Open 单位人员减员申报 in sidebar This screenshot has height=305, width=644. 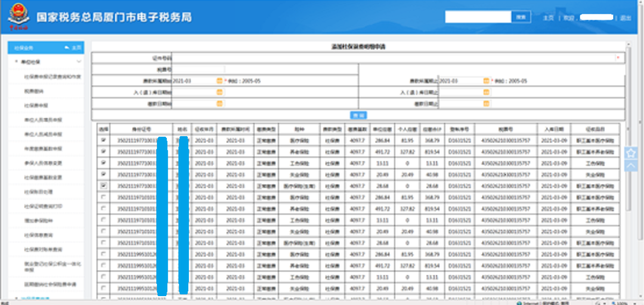43,134
